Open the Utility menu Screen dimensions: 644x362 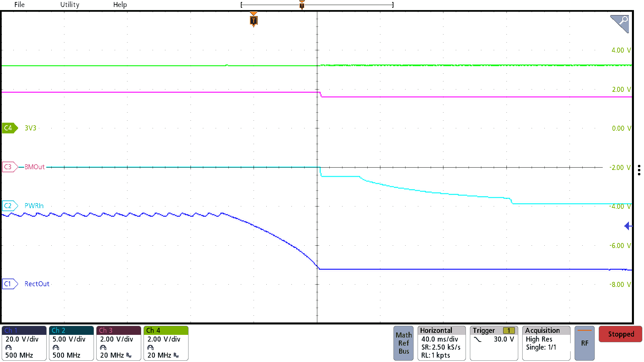[69, 5]
